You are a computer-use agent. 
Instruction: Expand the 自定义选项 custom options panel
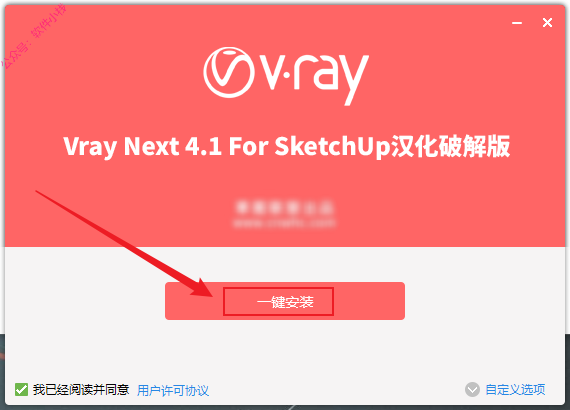515,390
